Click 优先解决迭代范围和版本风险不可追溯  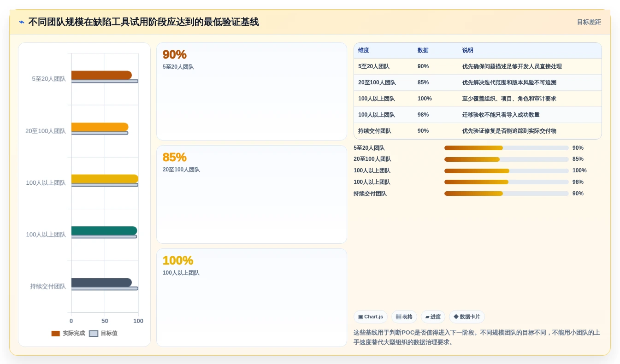[x=509, y=82]
